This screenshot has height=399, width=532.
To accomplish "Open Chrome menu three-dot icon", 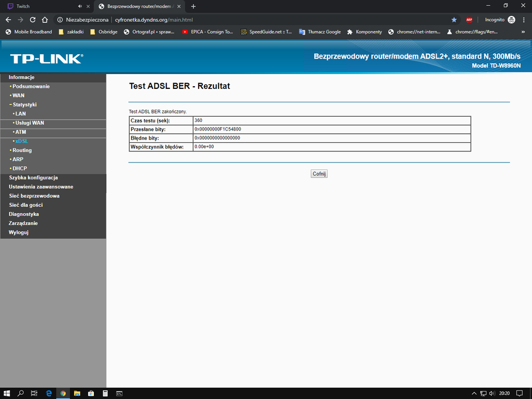I will (524, 20).
